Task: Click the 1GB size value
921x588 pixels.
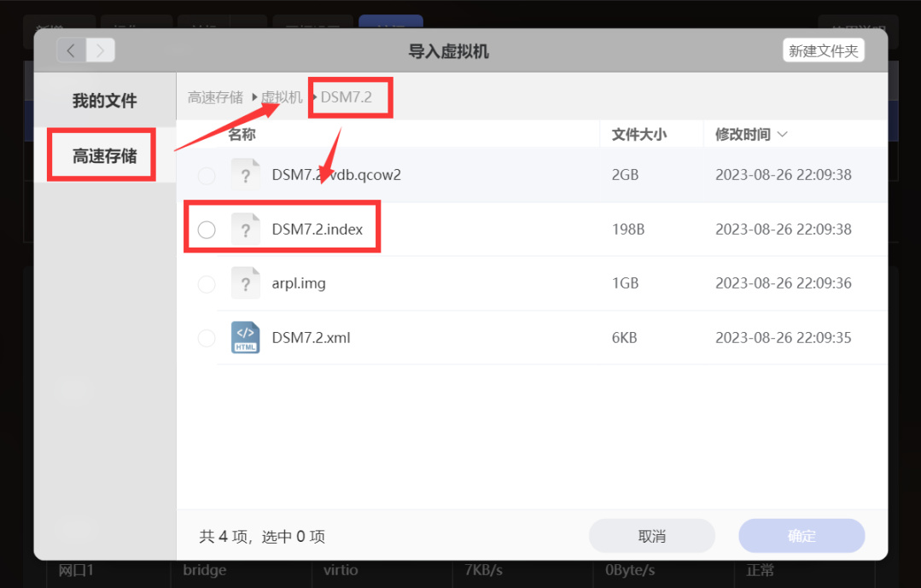Action: click(625, 283)
